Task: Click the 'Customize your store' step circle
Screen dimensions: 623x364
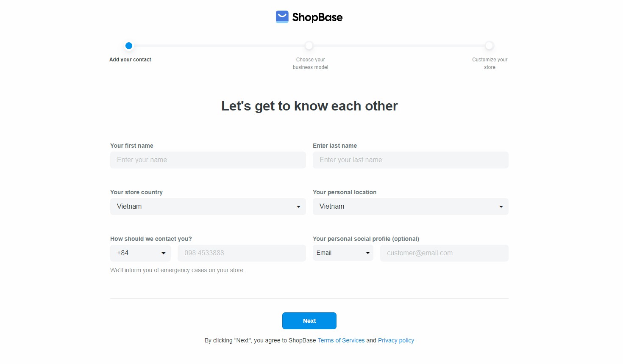Action: pyautogui.click(x=489, y=46)
